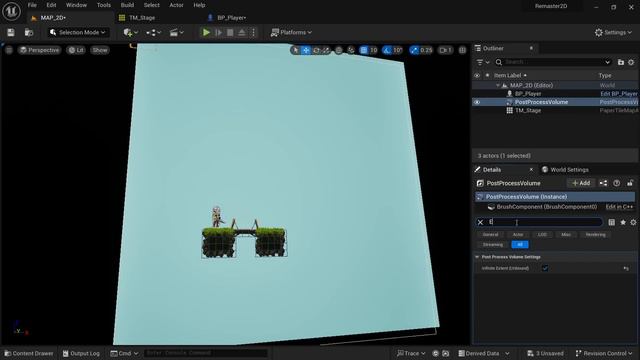The height and width of the screenshot is (360, 640).
Task: Toggle rotation angle snapping
Action: pyautogui.click(x=387, y=50)
